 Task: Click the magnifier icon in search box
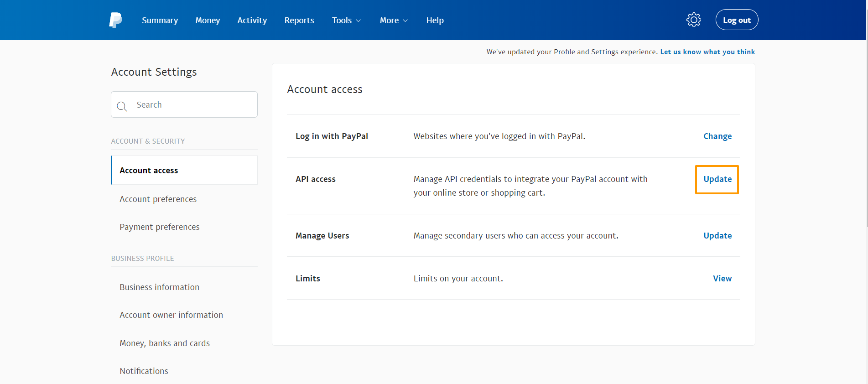click(122, 106)
